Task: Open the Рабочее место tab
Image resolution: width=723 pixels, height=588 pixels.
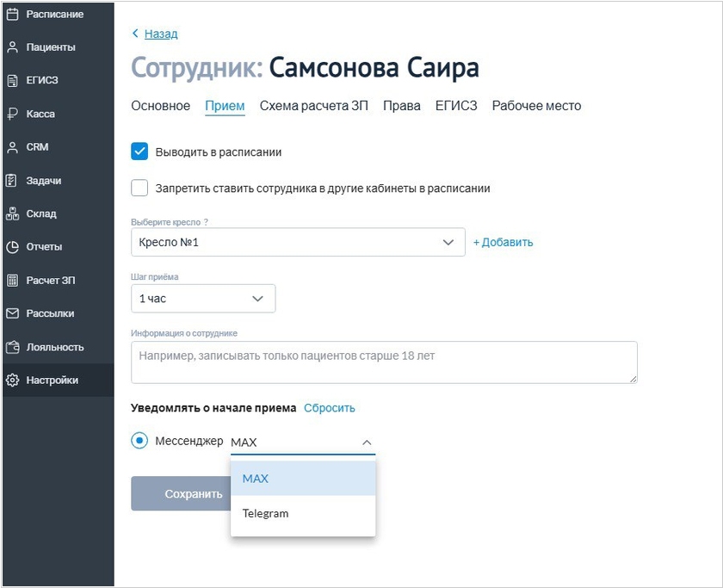Action: pos(536,106)
